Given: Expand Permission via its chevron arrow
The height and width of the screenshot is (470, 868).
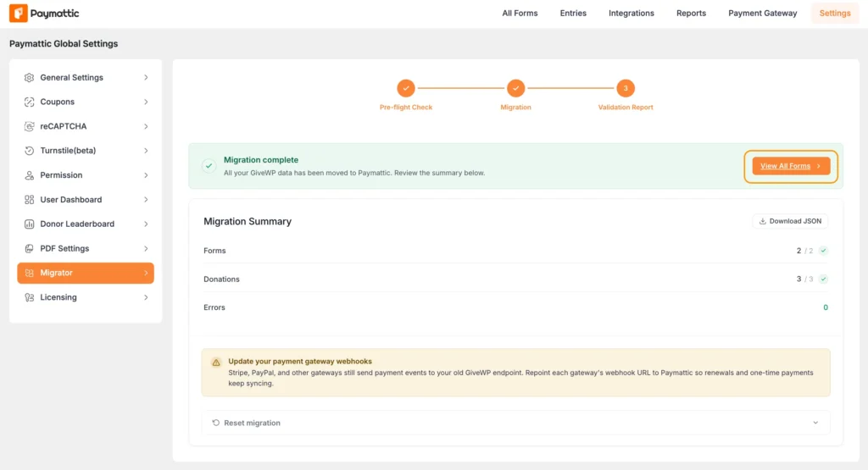Looking at the screenshot, I should tap(146, 175).
